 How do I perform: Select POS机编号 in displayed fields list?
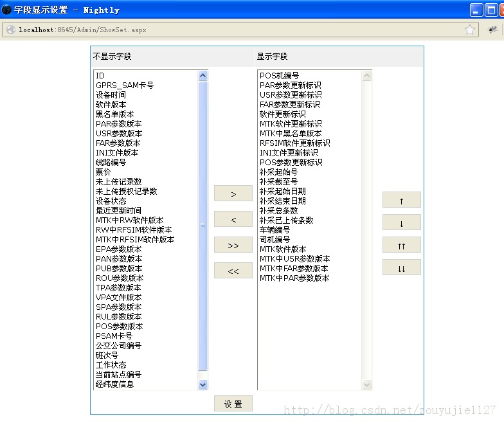310,76
